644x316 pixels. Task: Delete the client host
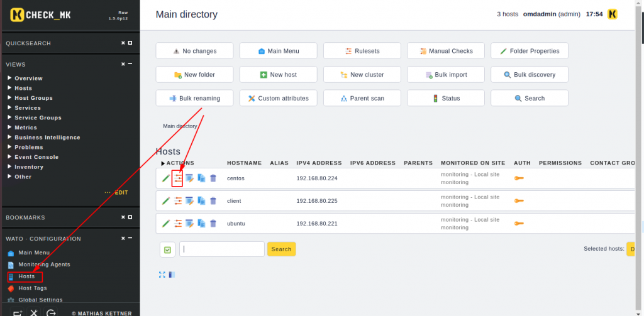(213, 200)
